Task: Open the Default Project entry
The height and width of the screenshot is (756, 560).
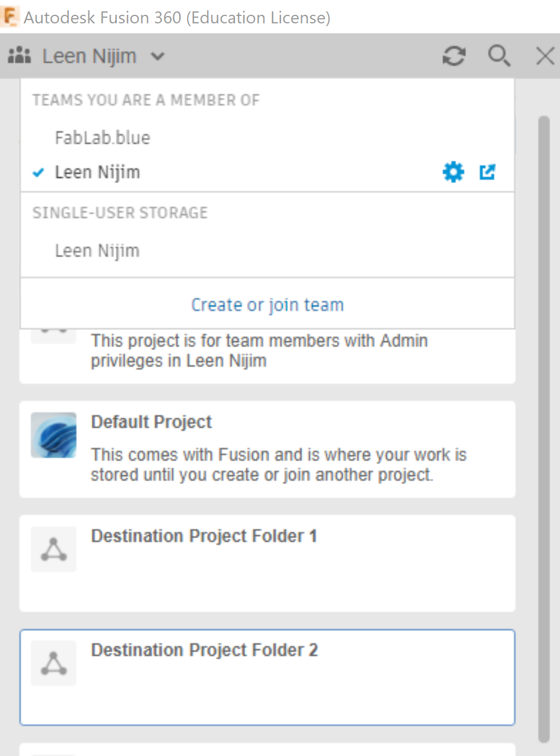Action: tap(151, 422)
